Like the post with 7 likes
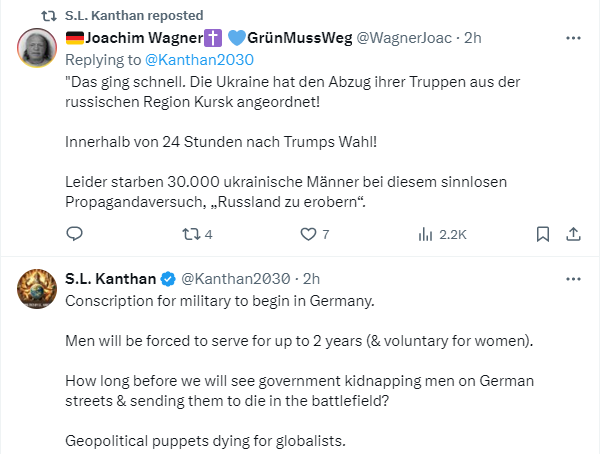Image resolution: width=616 pixels, height=454 pixels. click(x=308, y=235)
